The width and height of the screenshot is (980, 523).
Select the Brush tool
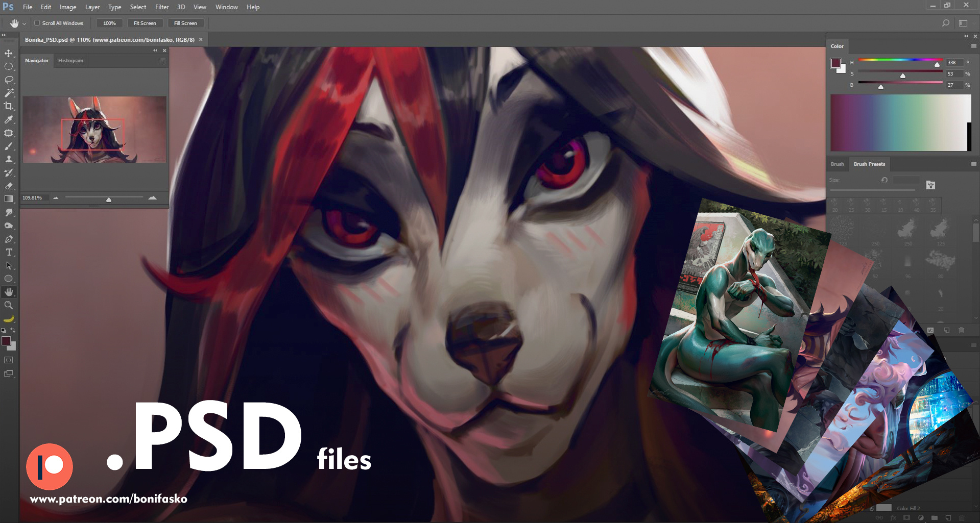pyautogui.click(x=9, y=146)
